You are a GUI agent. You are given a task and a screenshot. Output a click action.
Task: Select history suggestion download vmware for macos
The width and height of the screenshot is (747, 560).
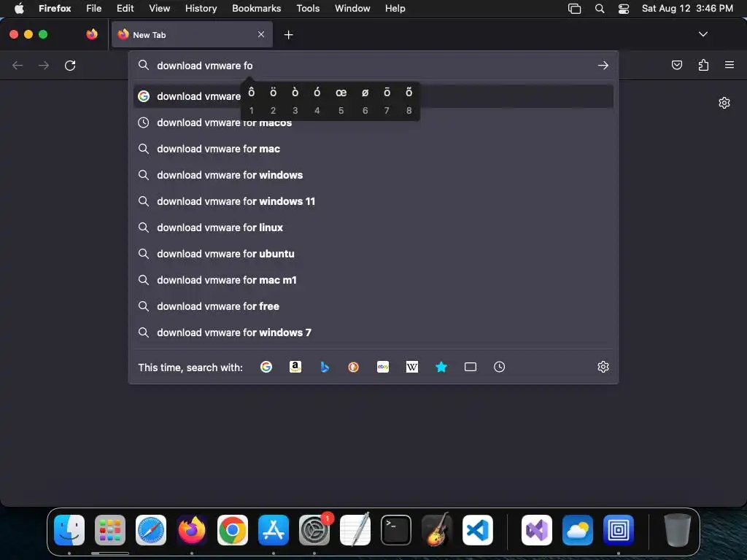tap(373, 122)
